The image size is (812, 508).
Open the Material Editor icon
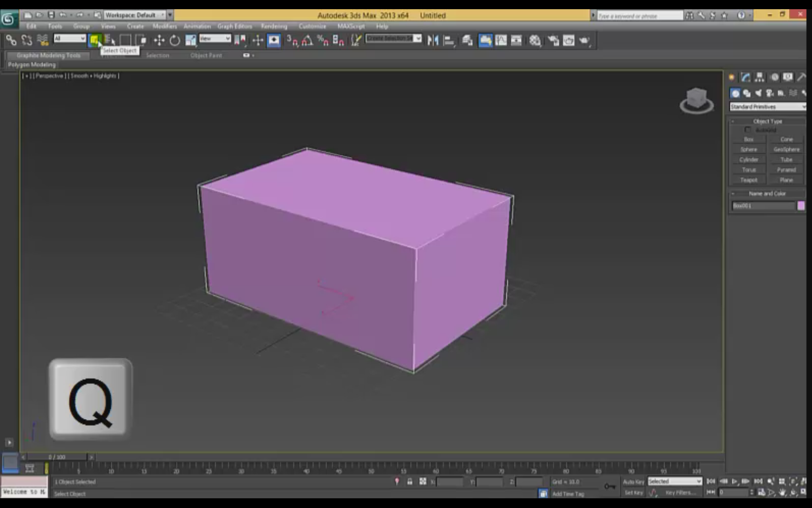pos(535,41)
